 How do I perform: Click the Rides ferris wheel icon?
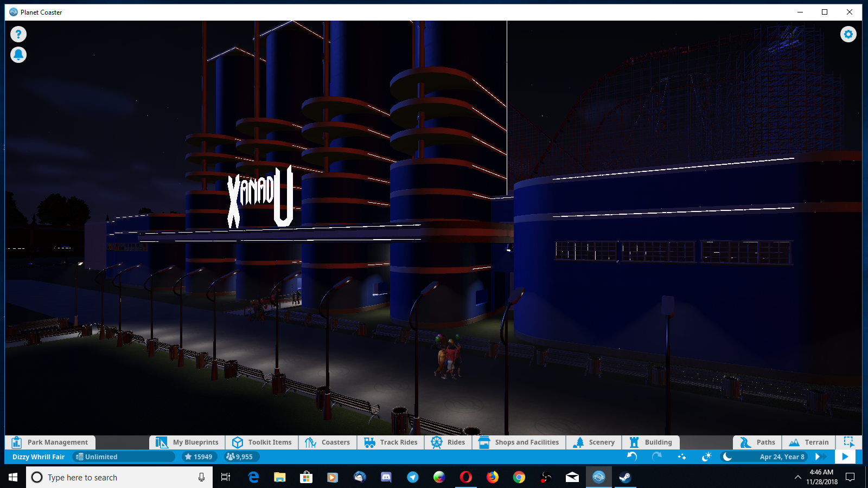click(437, 442)
